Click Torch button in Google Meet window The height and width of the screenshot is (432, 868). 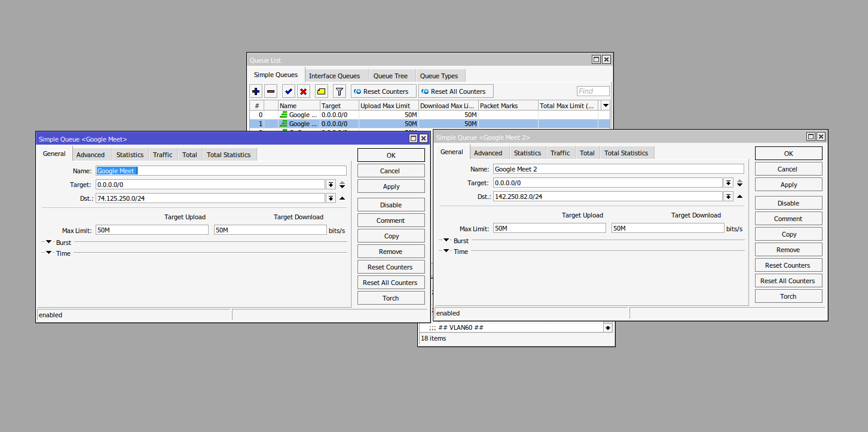(x=391, y=298)
